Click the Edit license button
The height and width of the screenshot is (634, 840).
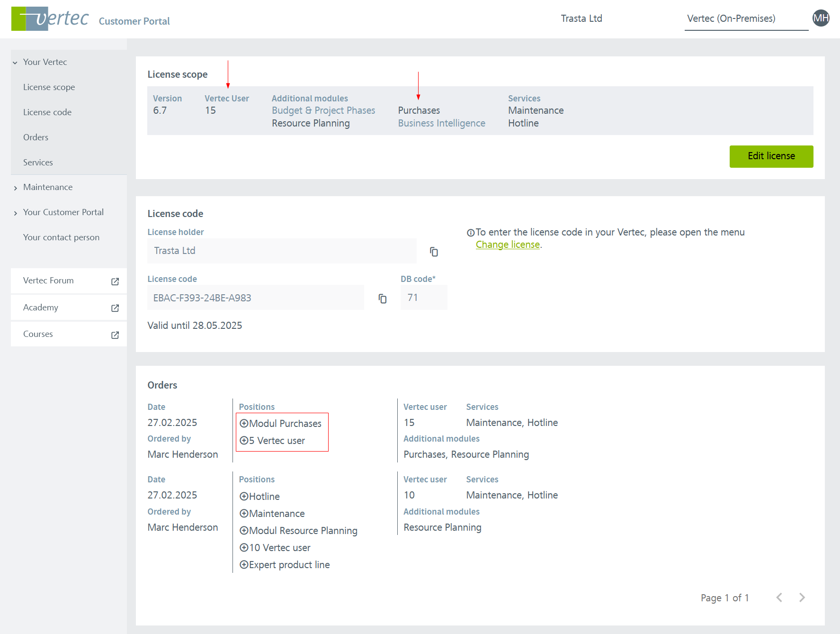point(771,156)
